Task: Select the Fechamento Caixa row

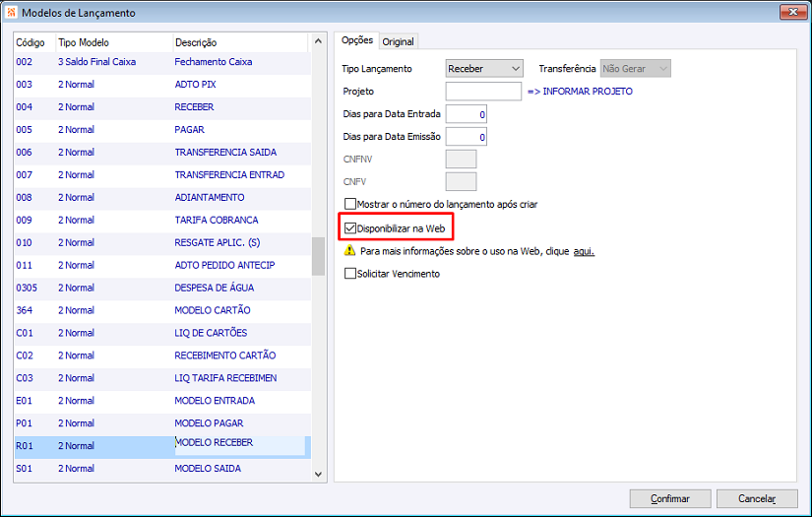Action: tap(162, 62)
